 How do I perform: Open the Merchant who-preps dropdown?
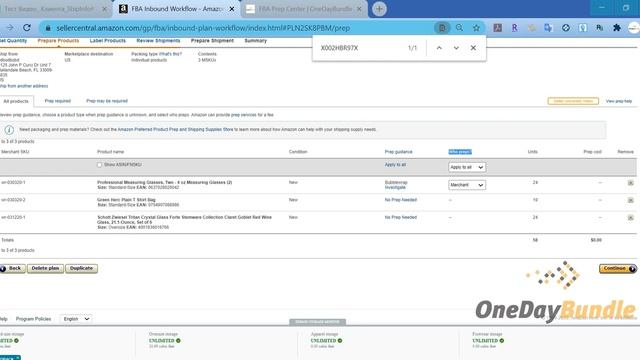coord(467,185)
